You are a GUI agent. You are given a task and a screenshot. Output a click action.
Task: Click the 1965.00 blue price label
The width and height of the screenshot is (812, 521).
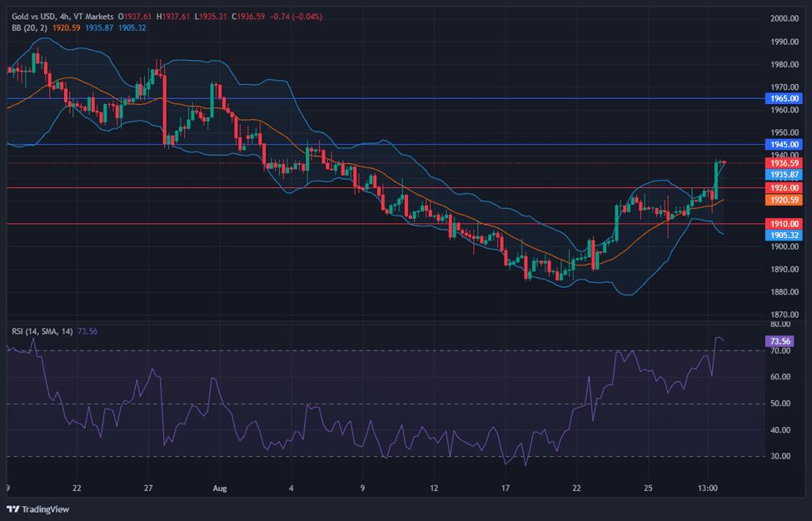[x=785, y=98]
